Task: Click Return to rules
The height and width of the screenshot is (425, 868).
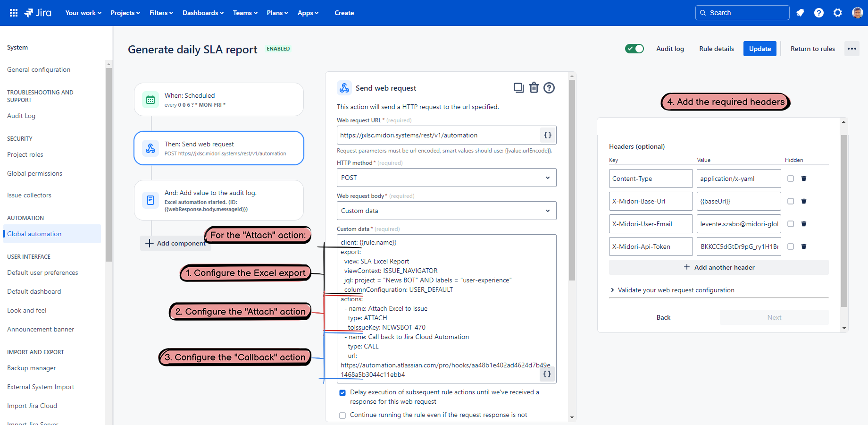Action: tap(813, 49)
